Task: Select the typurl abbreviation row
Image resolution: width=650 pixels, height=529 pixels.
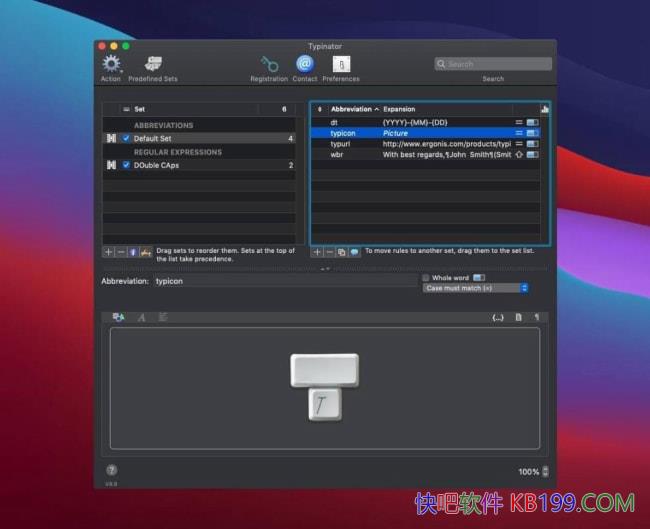Action: click(x=342, y=144)
